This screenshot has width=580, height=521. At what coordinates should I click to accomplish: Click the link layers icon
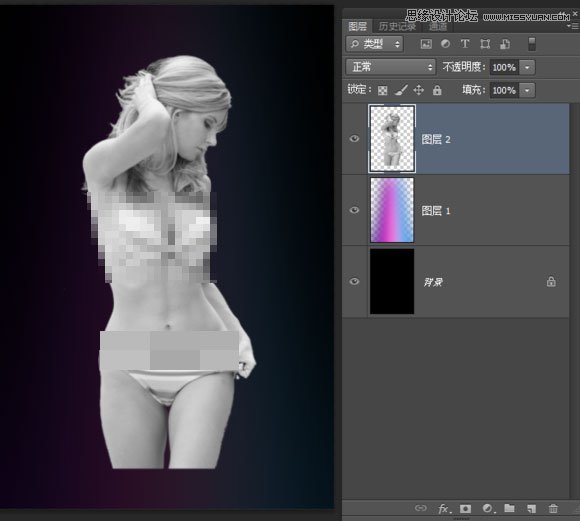pos(421,508)
